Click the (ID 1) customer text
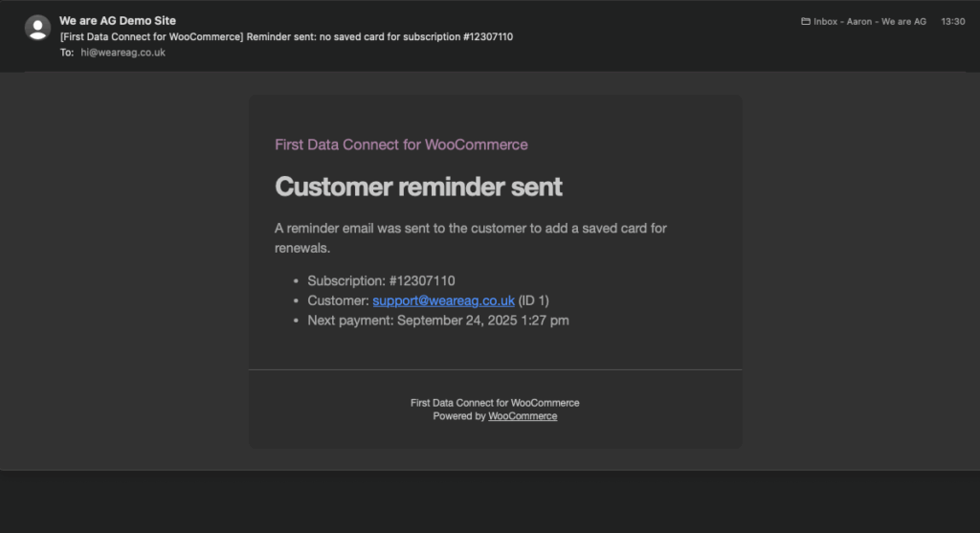The width and height of the screenshot is (980, 533). (534, 300)
